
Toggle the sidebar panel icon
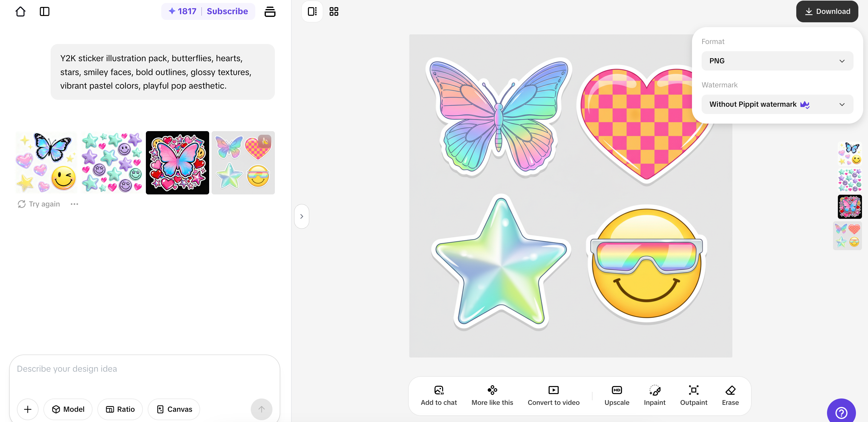(45, 11)
